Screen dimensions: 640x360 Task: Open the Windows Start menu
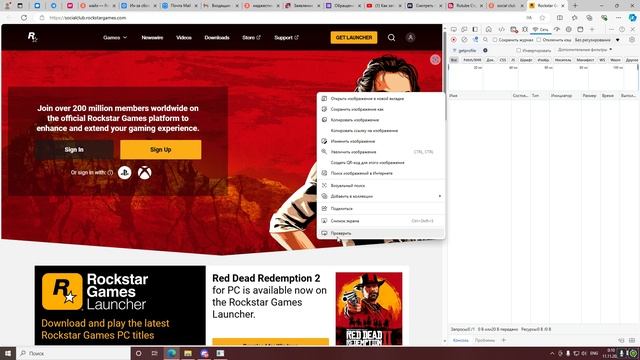tap(8, 353)
